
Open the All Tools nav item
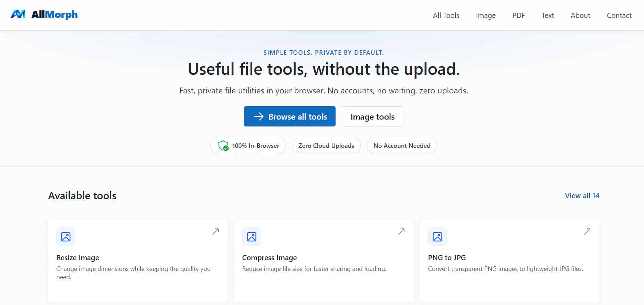(446, 16)
